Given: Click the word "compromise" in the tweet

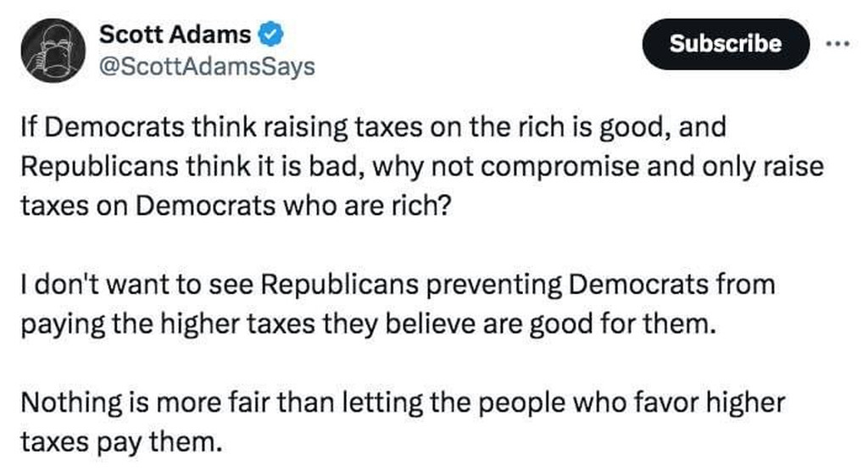Looking at the screenshot, I should coord(554,167).
